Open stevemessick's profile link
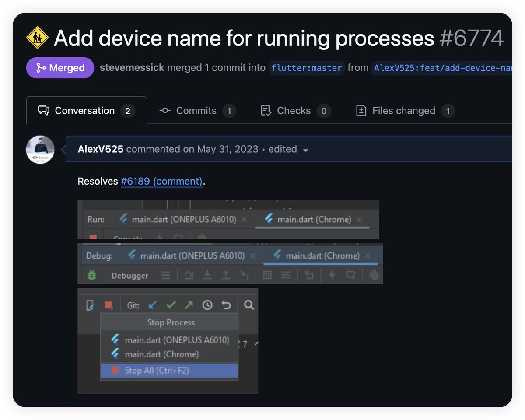This screenshot has width=525, height=420. point(132,68)
